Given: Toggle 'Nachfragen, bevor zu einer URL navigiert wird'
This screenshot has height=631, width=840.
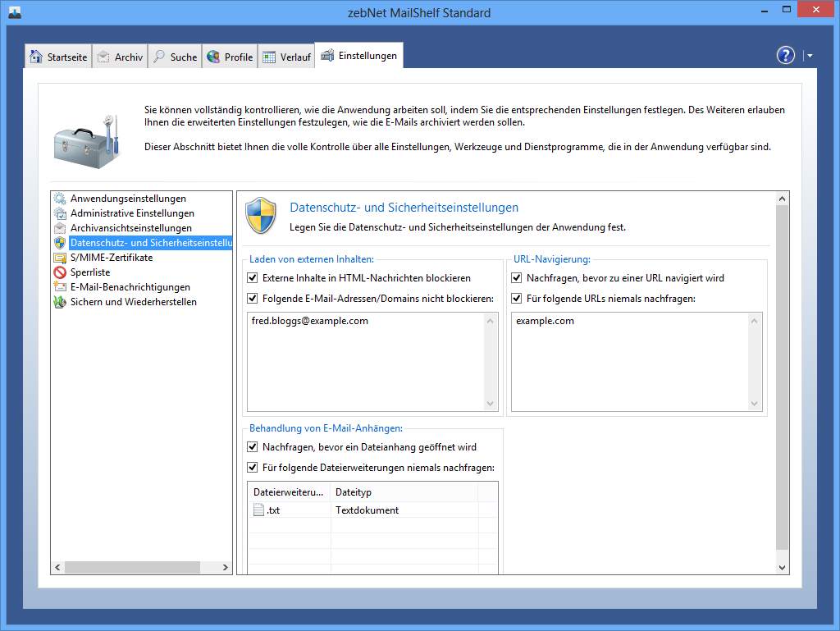Looking at the screenshot, I should pos(517,278).
